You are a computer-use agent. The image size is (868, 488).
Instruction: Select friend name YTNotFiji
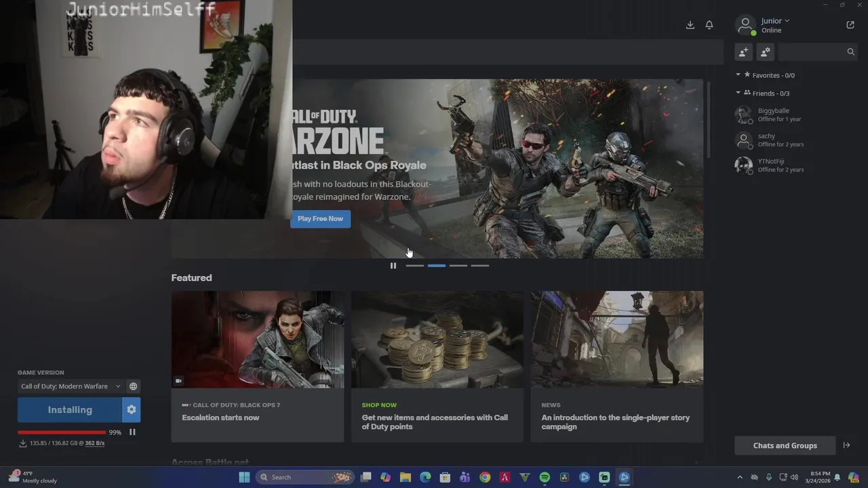pos(771,161)
